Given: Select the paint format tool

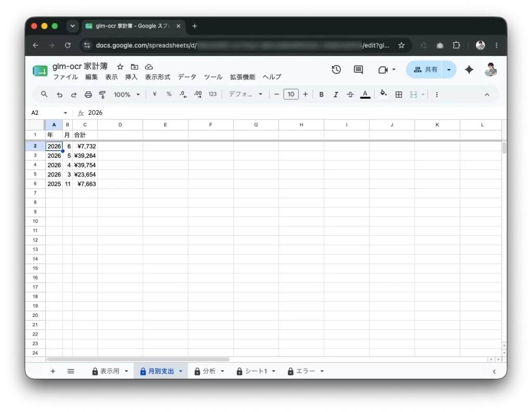Looking at the screenshot, I should 102,95.
